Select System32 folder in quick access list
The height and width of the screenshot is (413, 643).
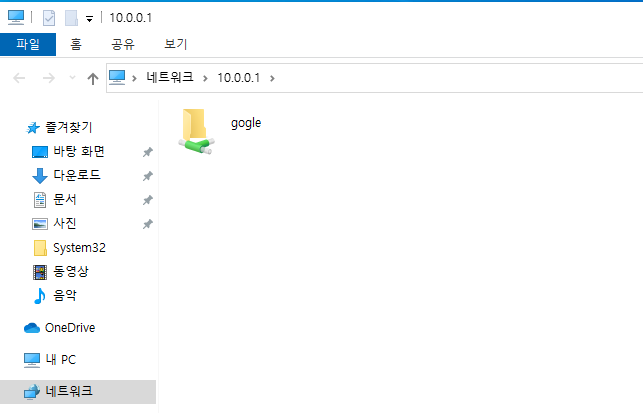(x=79, y=248)
